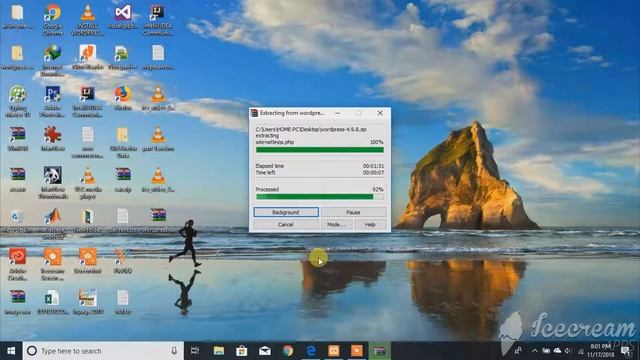The image size is (640, 360).
Task: Pause the extraction
Action: [x=353, y=212]
